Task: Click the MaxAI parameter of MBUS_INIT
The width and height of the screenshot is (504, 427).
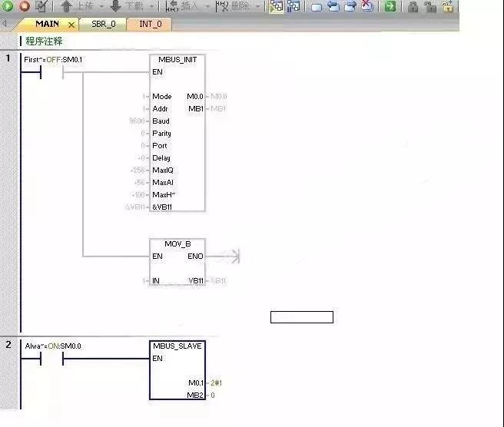Action: [163, 183]
